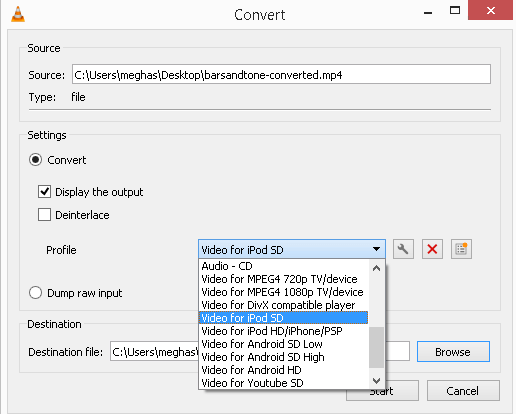Enable the Deinterlace checkbox
This screenshot has width=516, height=414.
click(44, 215)
